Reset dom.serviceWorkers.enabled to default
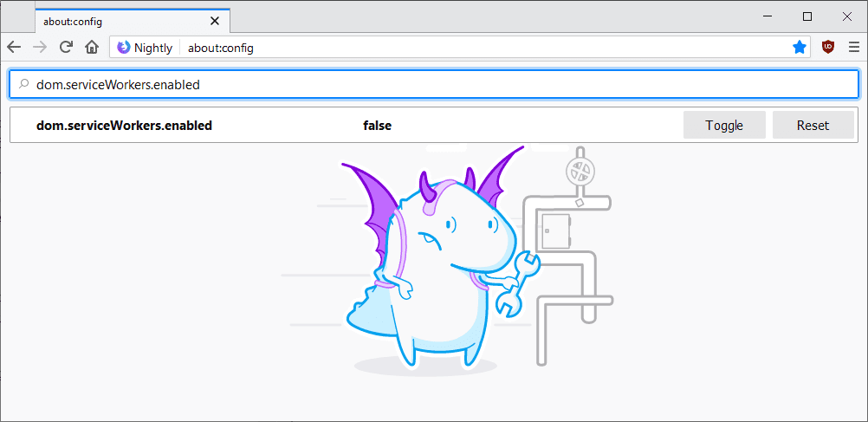 tap(813, 125)
